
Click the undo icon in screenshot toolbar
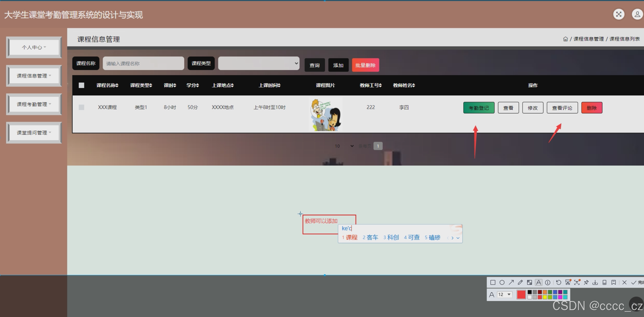[x=558, y=283]
